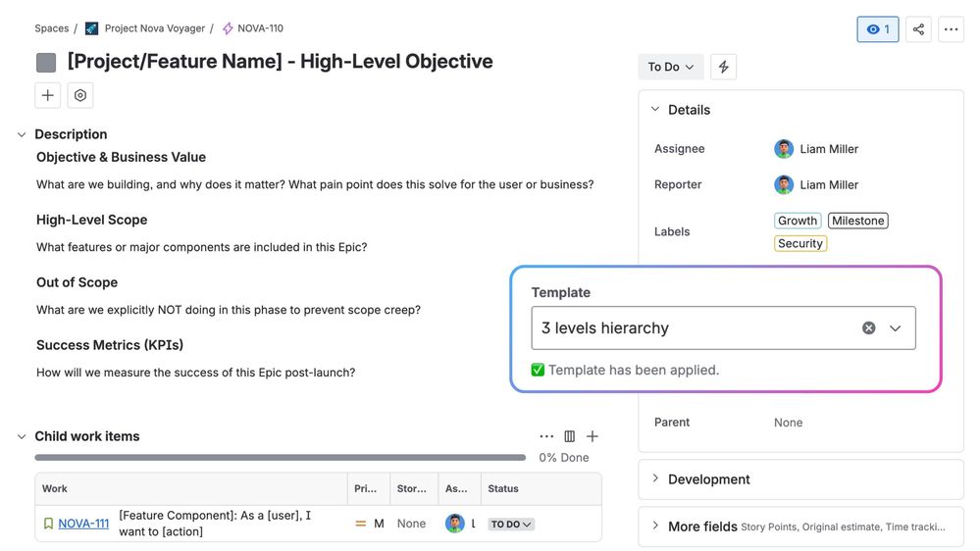This screenshot has width=980, height=551.
Task: Open the To Do status dropdown
Action: [671, 67]
